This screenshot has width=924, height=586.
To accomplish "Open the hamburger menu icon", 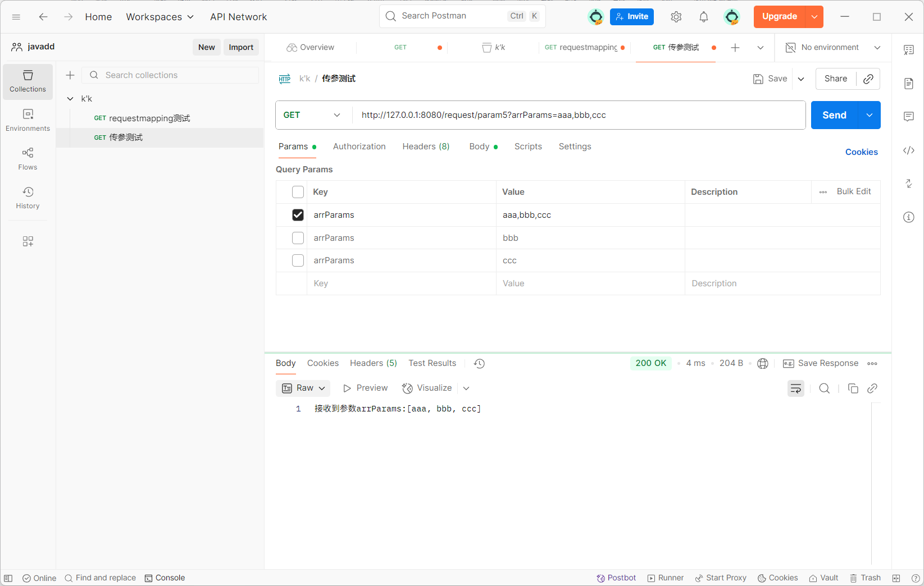I will [16, 17].
